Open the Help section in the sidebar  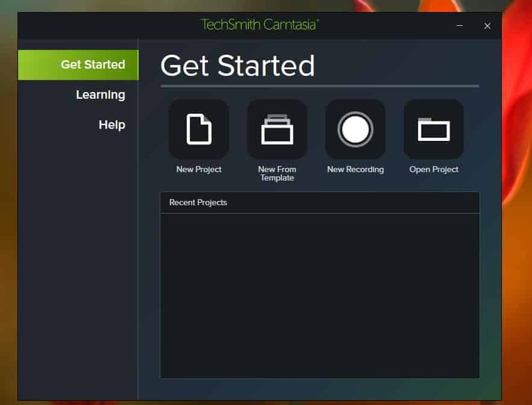pos(111,125)
